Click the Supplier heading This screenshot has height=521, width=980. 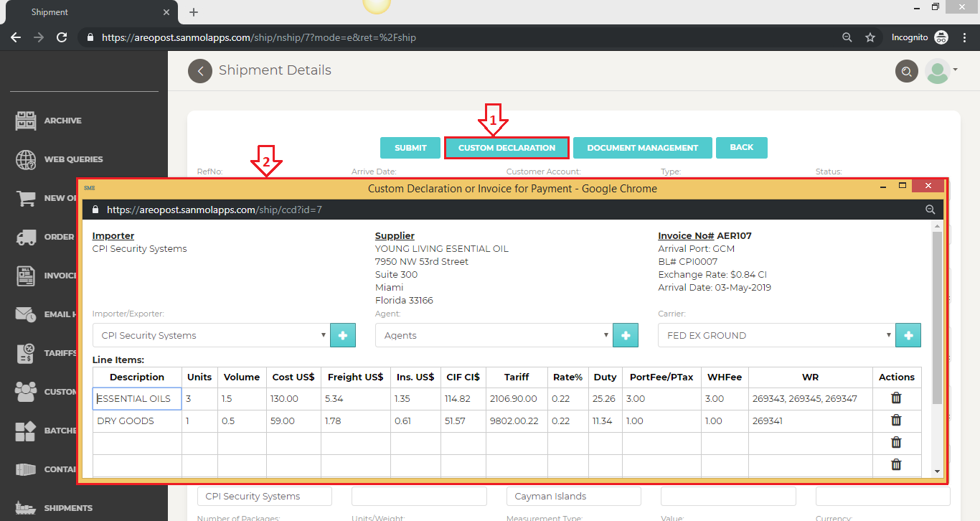[395, 235]
